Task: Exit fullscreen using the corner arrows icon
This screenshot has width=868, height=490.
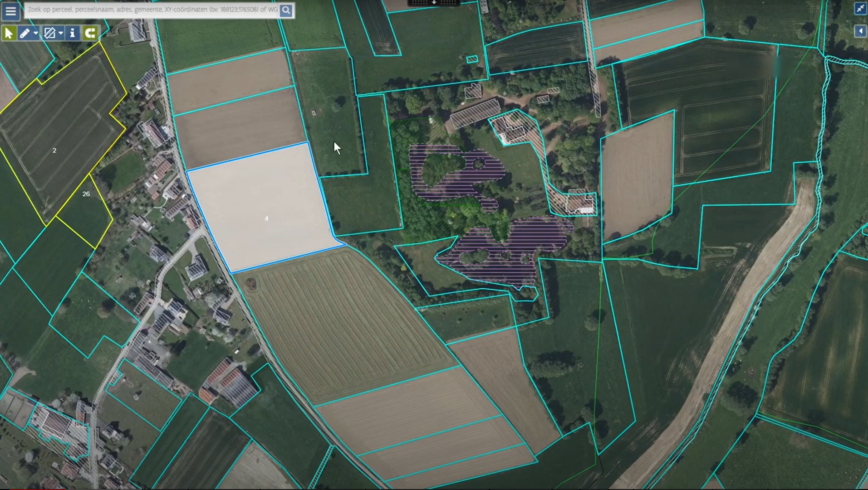Action: pyautogui.click(x=860, y=9)
